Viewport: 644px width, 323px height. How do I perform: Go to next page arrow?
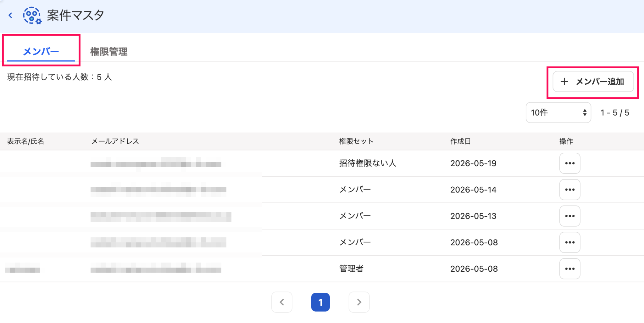click(359, 302)
